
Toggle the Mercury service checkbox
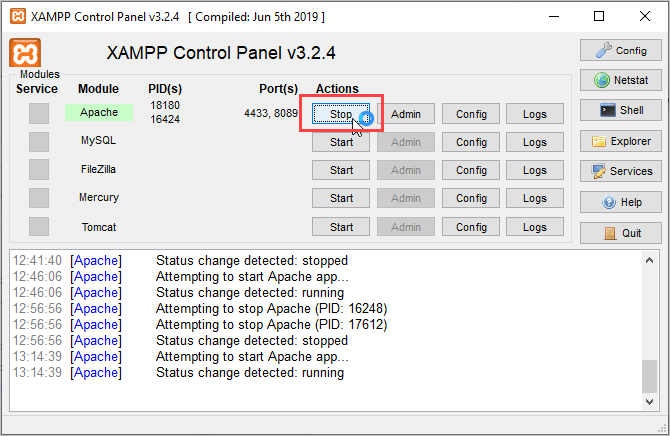point(39,198)
